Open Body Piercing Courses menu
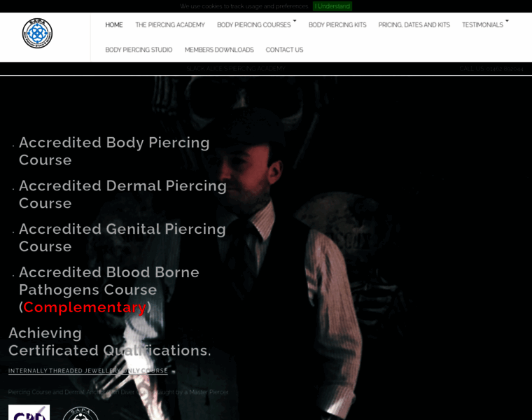The width and height of the screenshot is (532, 420). 254,25
